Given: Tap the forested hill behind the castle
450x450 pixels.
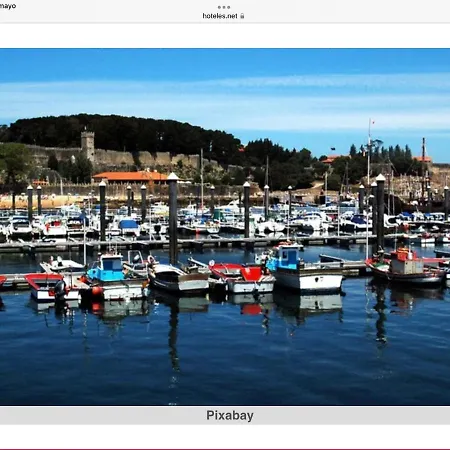Looking at the screenshot, I should click(x=127, y=133).
